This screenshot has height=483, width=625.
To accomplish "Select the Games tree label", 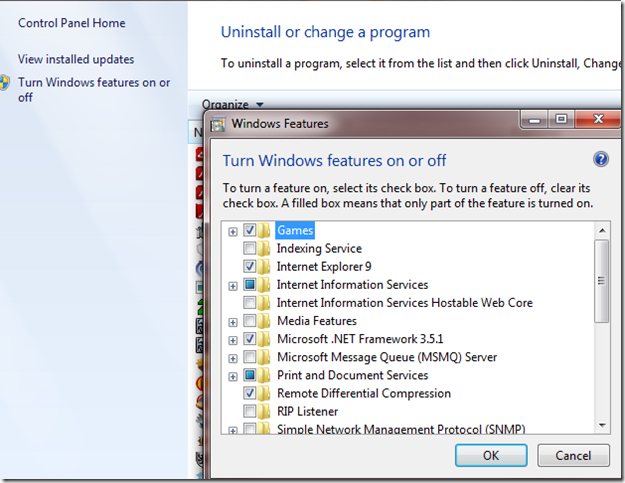I will click(295, 230).
